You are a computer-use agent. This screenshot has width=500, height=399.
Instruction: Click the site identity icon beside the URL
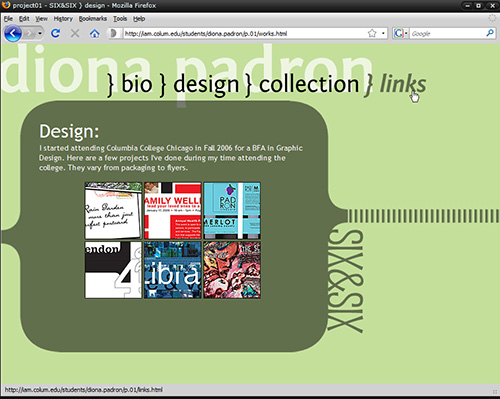(x=113, y=33)
